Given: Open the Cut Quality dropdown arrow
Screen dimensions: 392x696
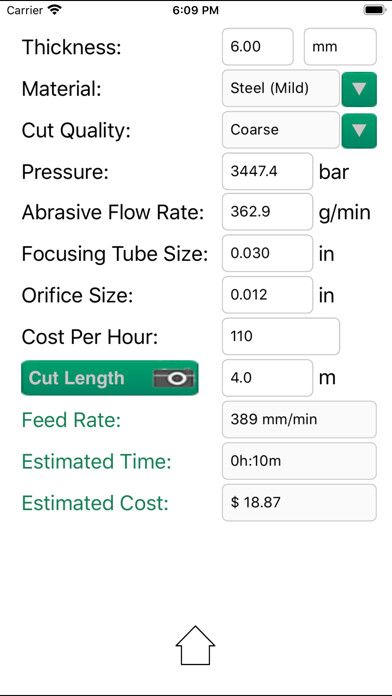Looking at the screenshot, I should 359,130.
